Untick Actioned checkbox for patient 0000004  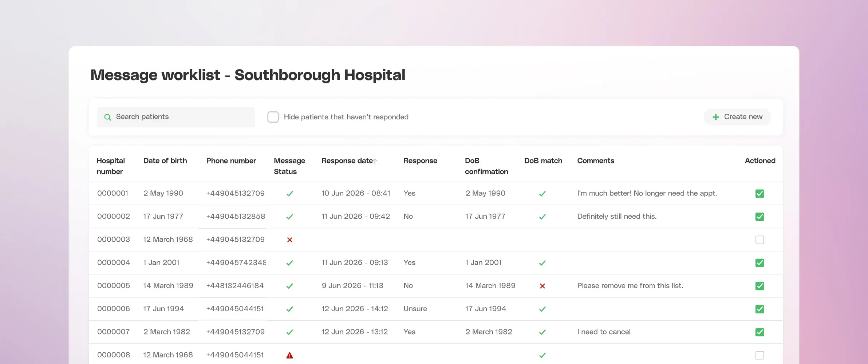coord(759,263)
